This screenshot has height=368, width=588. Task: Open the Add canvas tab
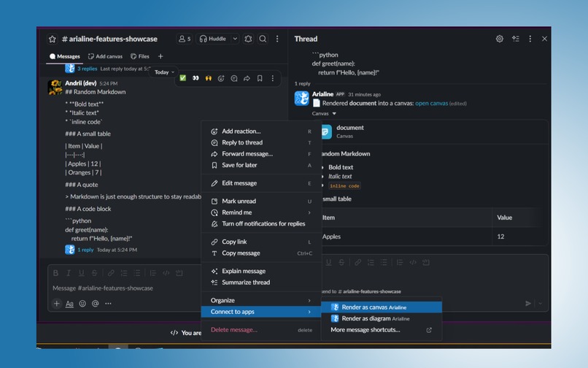[105, 56]
